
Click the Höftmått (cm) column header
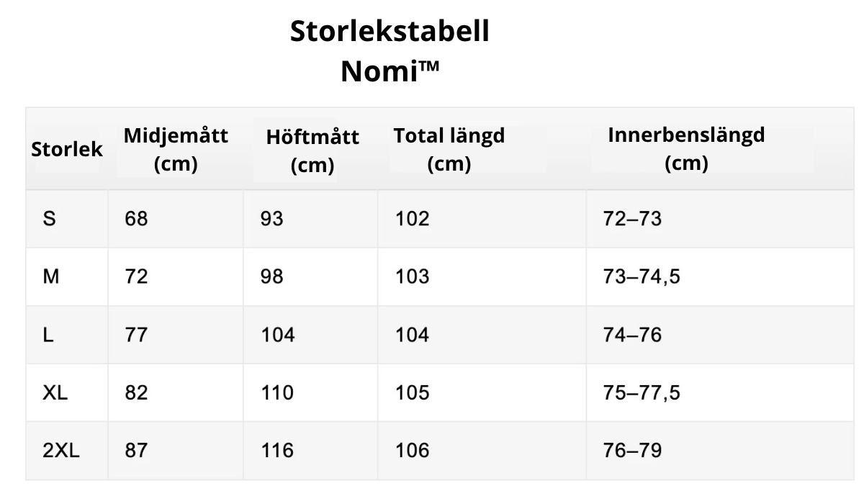click(x=312, y=150)
